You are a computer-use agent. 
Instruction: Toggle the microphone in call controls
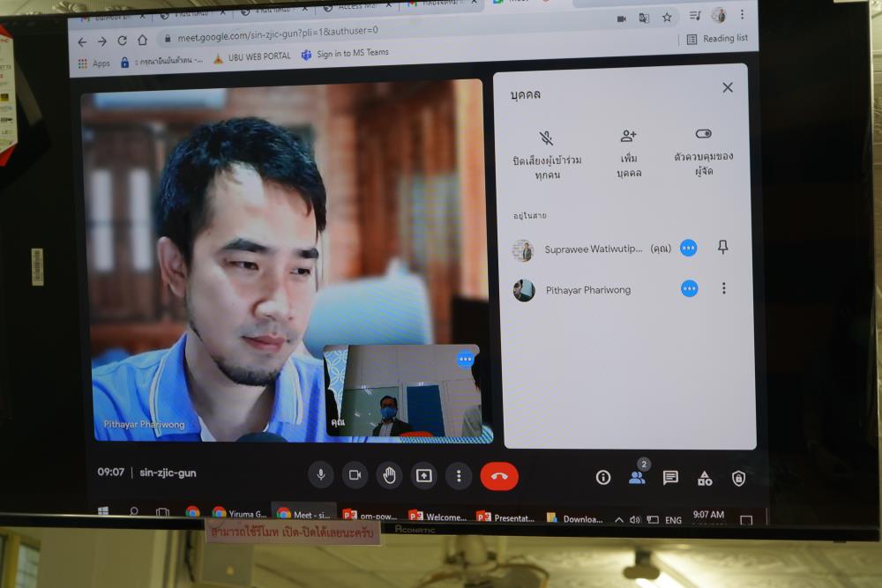[x=321, y=475]
